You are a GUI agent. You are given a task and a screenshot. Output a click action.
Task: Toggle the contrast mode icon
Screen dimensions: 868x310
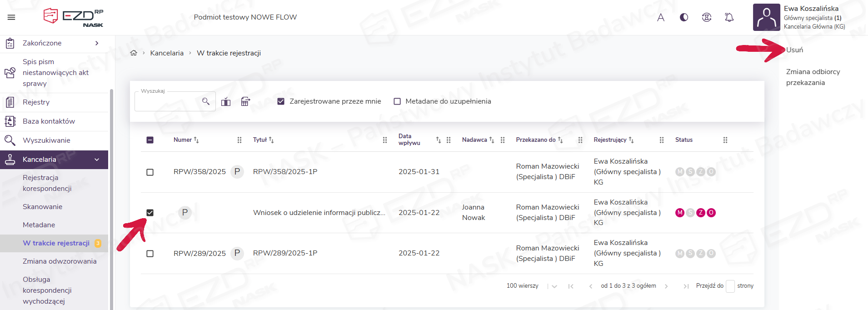(x=683, y=17)
